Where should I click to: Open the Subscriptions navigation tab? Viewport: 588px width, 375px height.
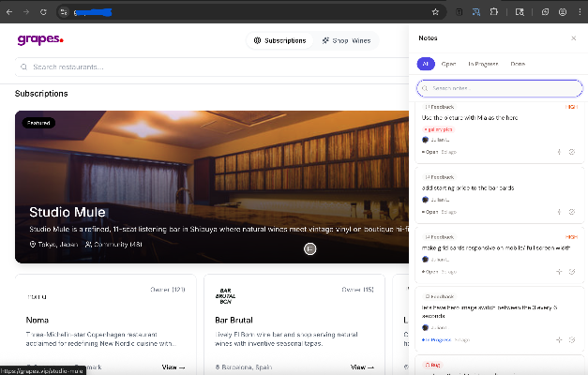pos(279,40)
